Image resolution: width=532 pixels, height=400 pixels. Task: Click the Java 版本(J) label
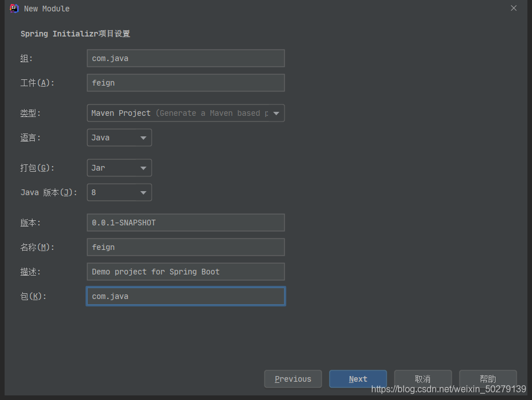[x=49, y=192]
